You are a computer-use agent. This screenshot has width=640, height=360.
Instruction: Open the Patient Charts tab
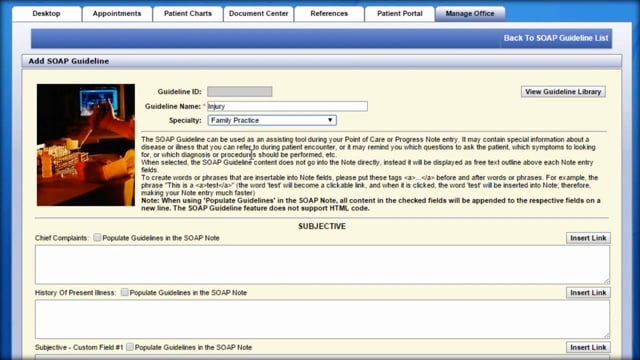pyautogui.click(x=188, y=13)
